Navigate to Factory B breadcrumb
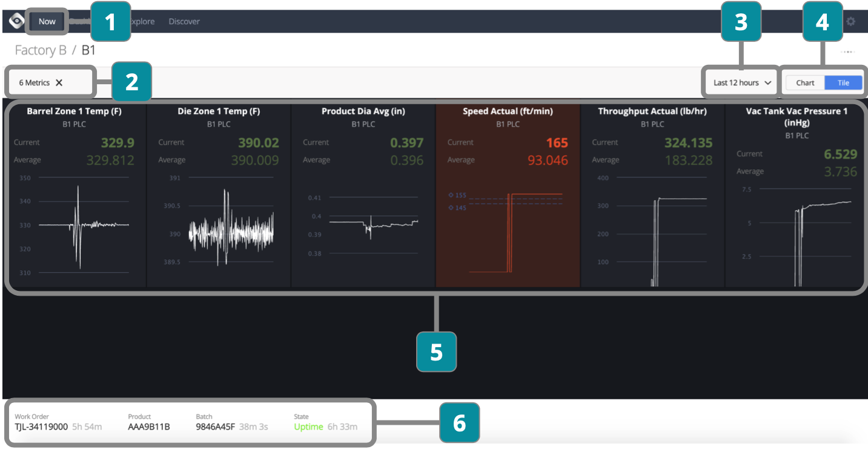 click(41, 50)
